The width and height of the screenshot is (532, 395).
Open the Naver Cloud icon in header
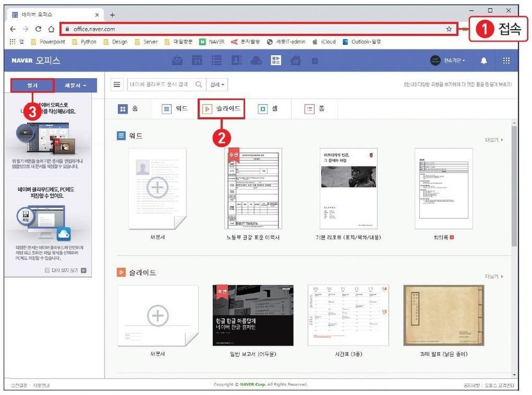256,61
